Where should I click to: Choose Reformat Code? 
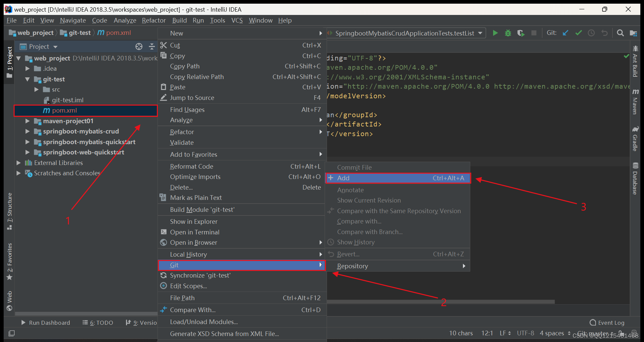pyautogui.click(x=242, y=166)
